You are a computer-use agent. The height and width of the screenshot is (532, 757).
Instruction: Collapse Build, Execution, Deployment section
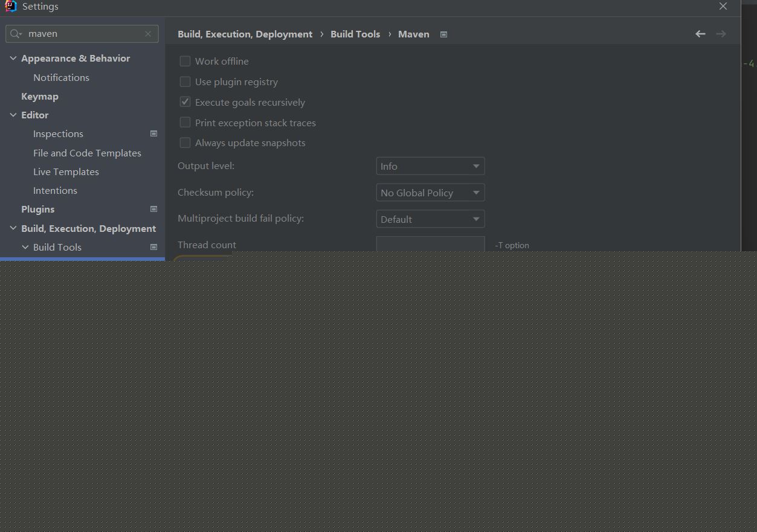click(x=13, y=228)
